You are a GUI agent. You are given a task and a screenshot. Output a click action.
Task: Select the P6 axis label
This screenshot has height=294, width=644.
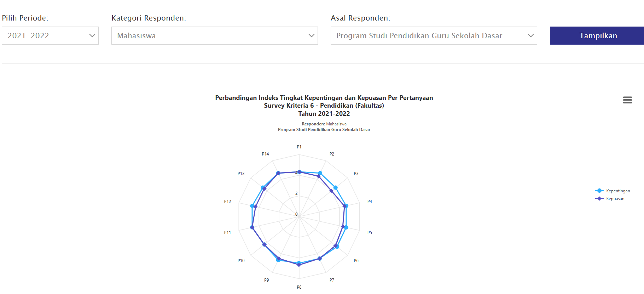coord(356,260)
